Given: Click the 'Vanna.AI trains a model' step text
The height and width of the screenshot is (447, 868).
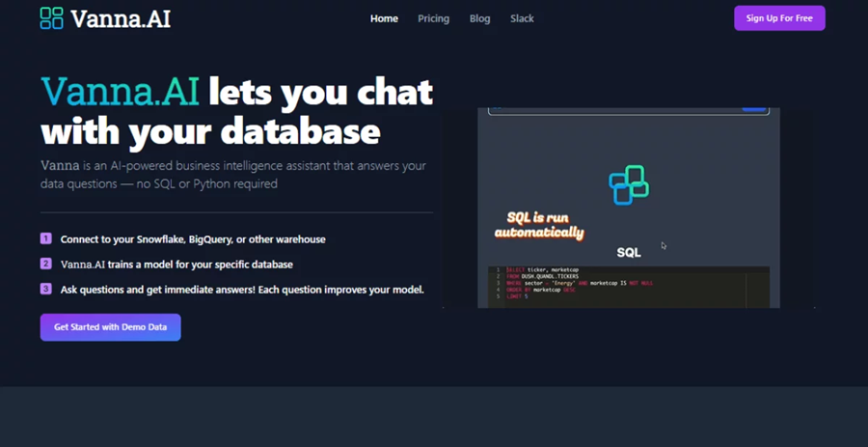Looking at the screenshot, I should (176, 264).
